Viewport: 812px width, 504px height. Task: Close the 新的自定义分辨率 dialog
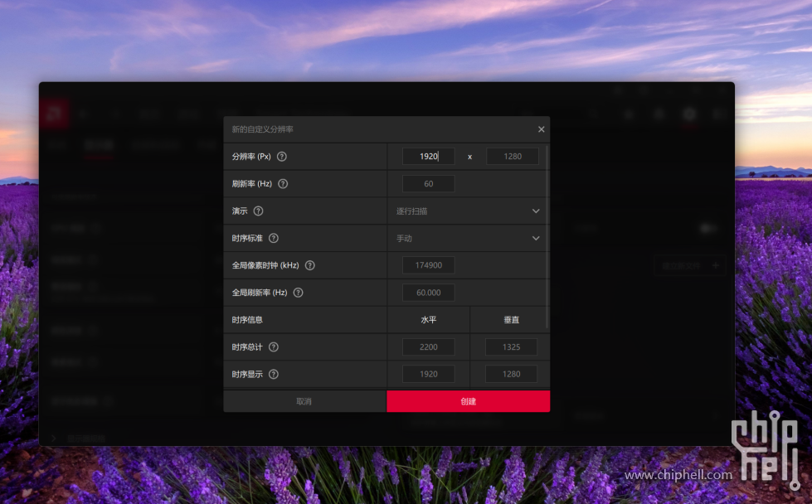pos(541,129)
